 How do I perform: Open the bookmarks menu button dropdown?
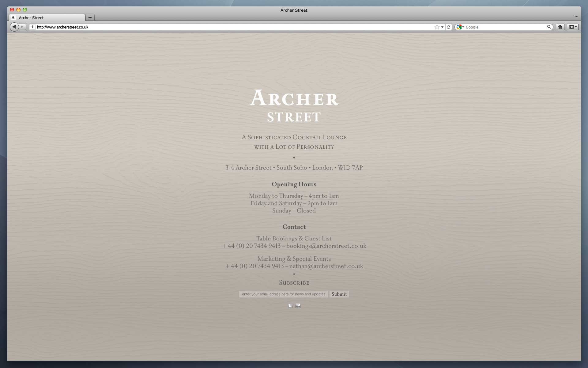572,27
